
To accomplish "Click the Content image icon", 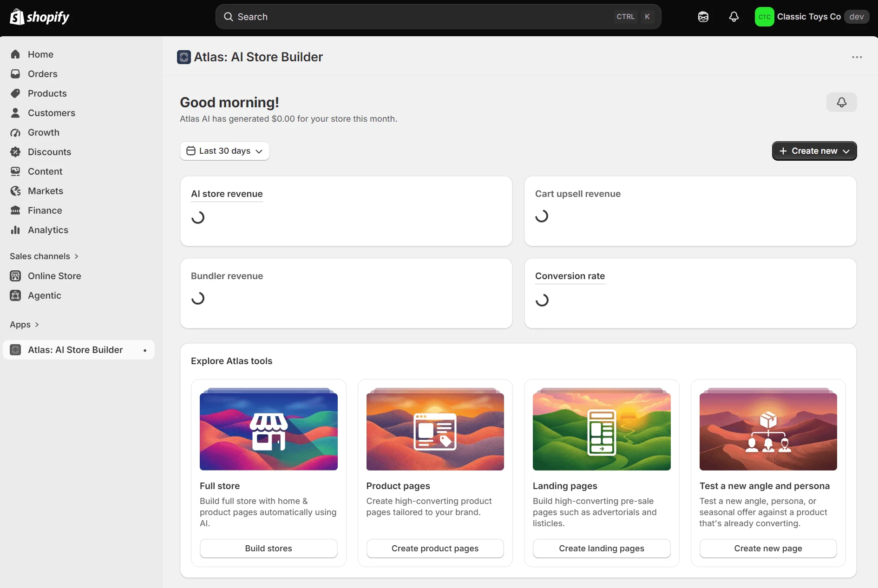I will (x=15, y=171).
